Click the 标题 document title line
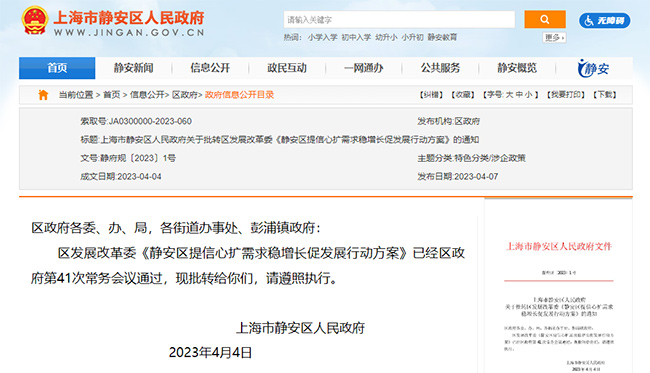This screenshot has width=650, height=373. click(280, 140)
